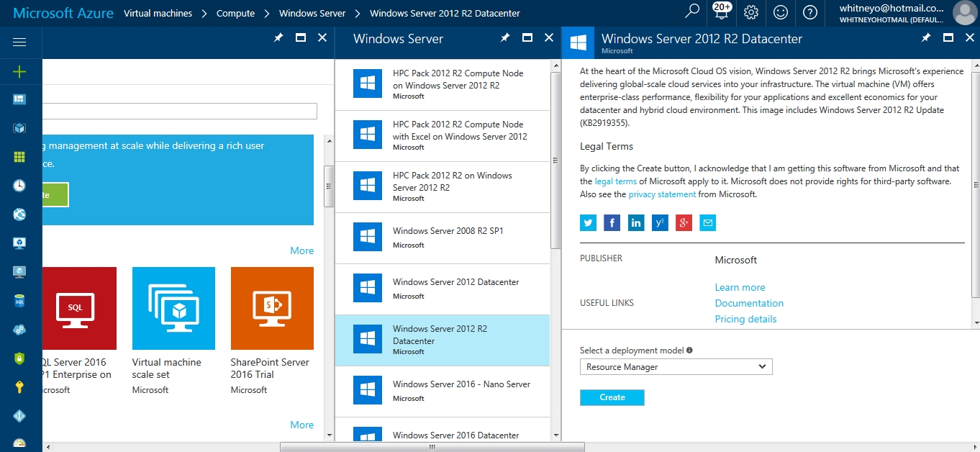Open Virtual machines (classic) monitor icon

[x=19, y=243]
